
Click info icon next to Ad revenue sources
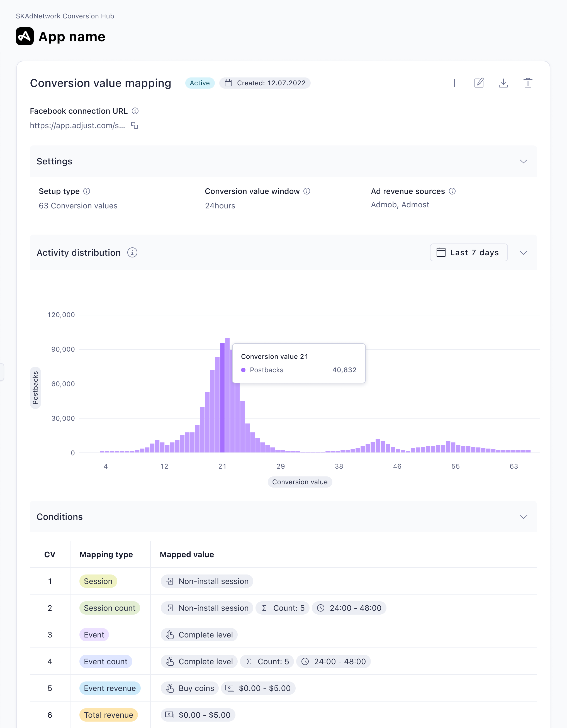452,191
